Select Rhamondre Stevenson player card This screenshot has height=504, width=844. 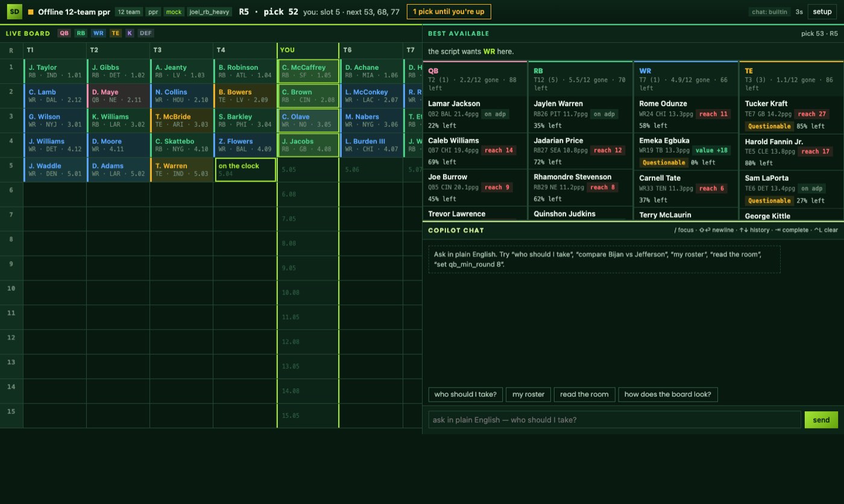tap(580, 188)
